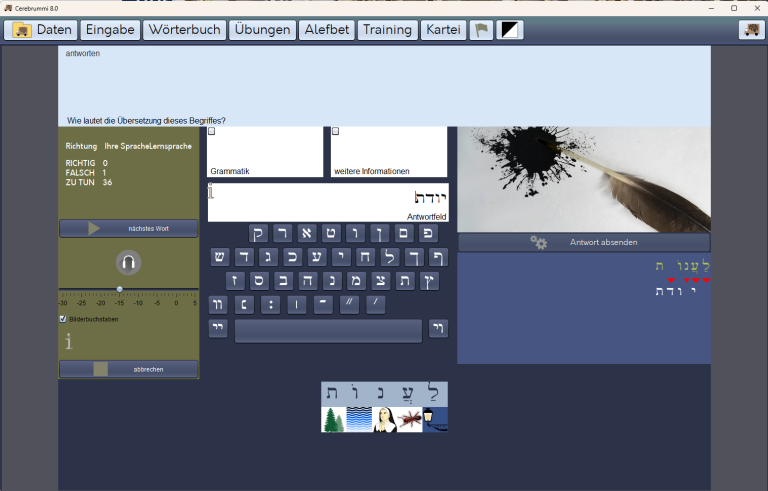Click into the Antwortfeld input field
The height and width of the screenshot is (491, 768).
(x=328, y=202)
